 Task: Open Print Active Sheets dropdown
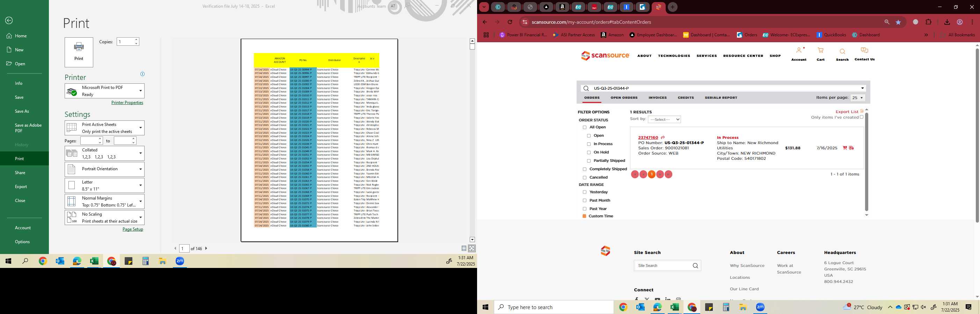click(105, 128)
